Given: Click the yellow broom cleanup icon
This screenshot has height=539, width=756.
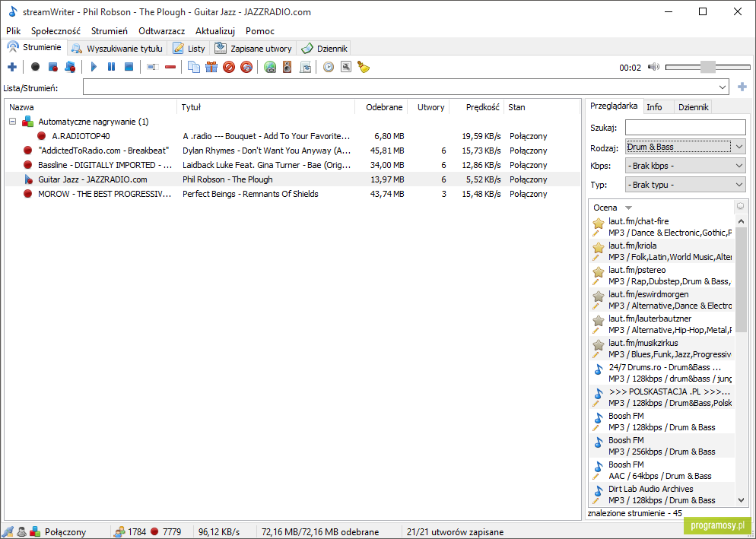Looking at the screenshot, I should pos(364,67).
